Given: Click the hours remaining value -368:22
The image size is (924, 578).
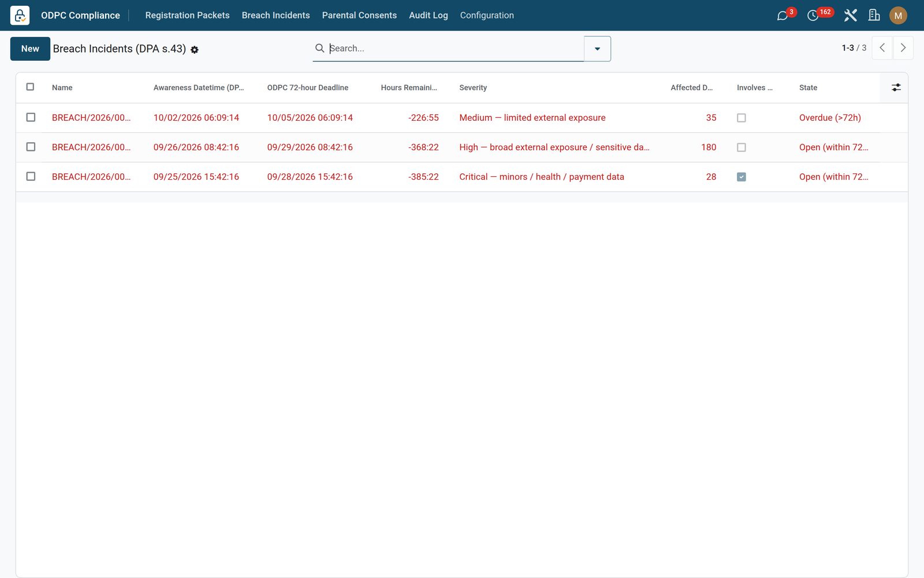Looking at the screenshot, I should tap(423, 147).
